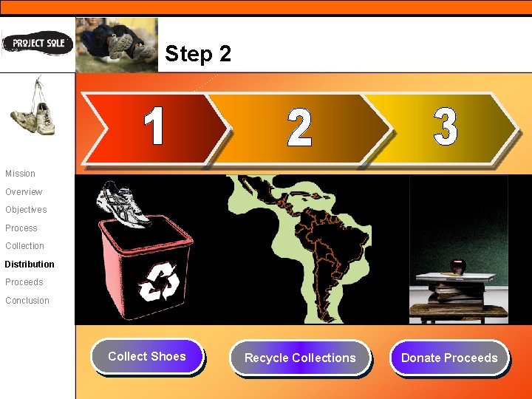Click the hanging sneakers picture in sidebar
The width and height of the screenshot is (532, 399).
click(x=33, y=106)
